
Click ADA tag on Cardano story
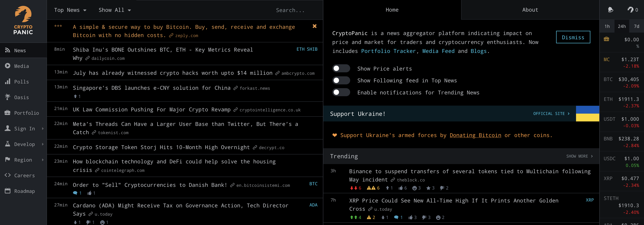click(x=313, y=205)
